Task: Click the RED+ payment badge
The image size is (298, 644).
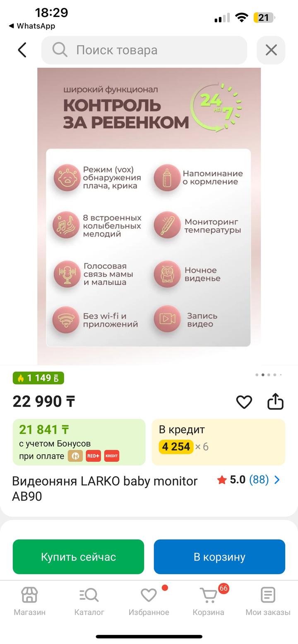Action: coord(93,456)
